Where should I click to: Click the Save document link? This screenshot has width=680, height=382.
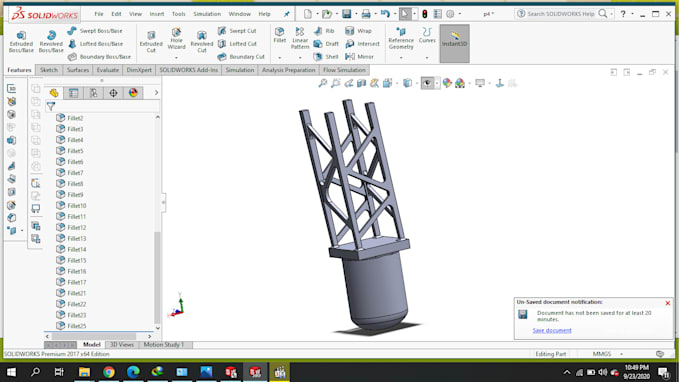coord(552,330)
